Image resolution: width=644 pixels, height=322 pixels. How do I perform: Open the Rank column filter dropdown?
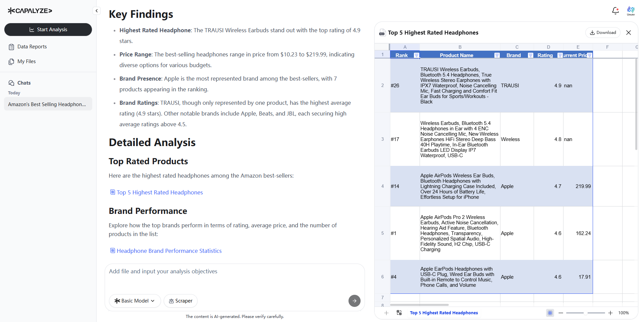pos(416,55)
